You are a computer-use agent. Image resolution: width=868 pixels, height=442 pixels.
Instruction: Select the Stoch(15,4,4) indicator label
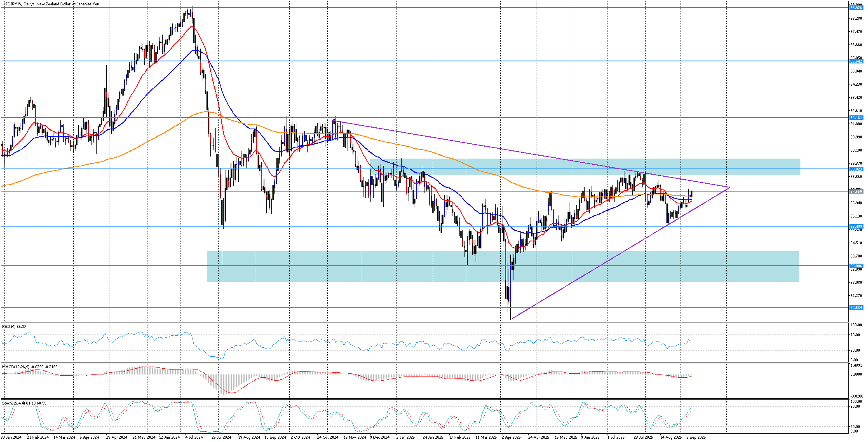(x=24, y=403)
